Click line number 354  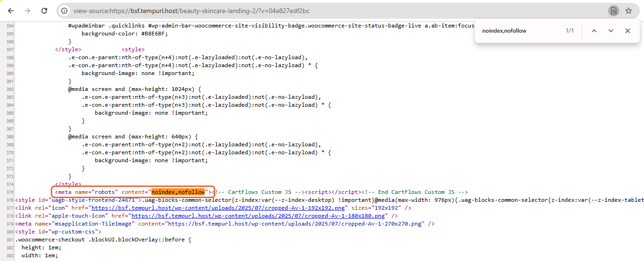(10, 26)
